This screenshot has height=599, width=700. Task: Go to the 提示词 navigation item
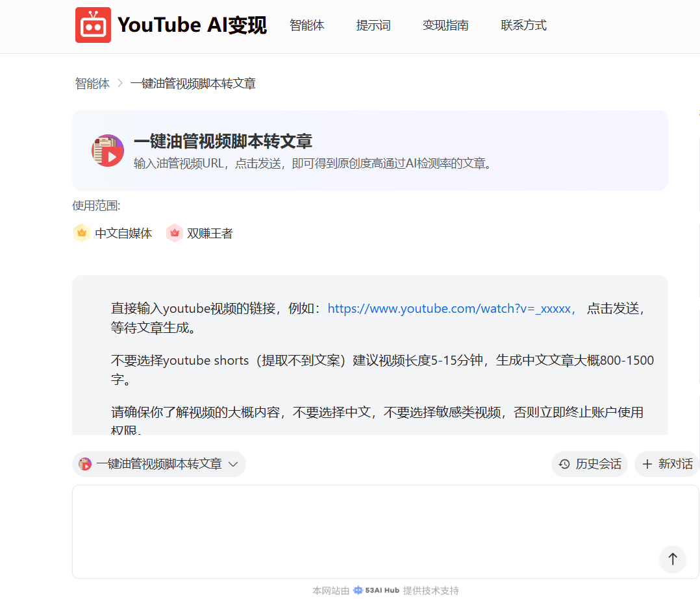(x=373, y=25)
